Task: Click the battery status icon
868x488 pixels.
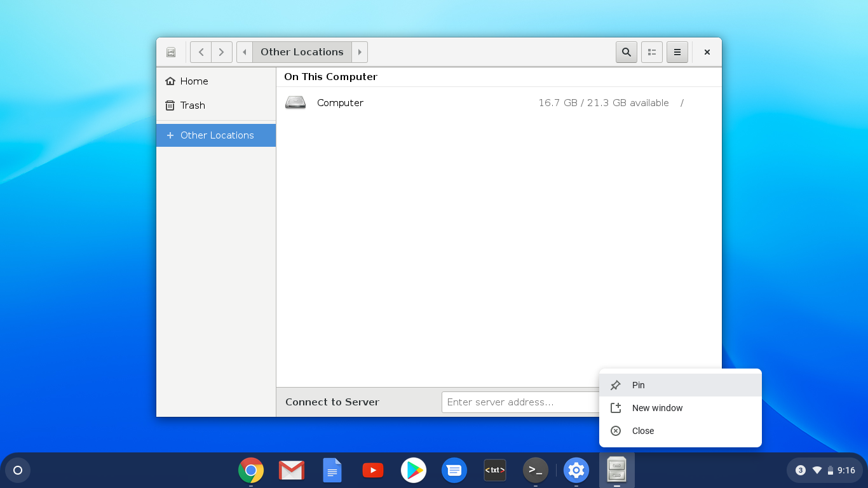Action: tap(830, 470)
